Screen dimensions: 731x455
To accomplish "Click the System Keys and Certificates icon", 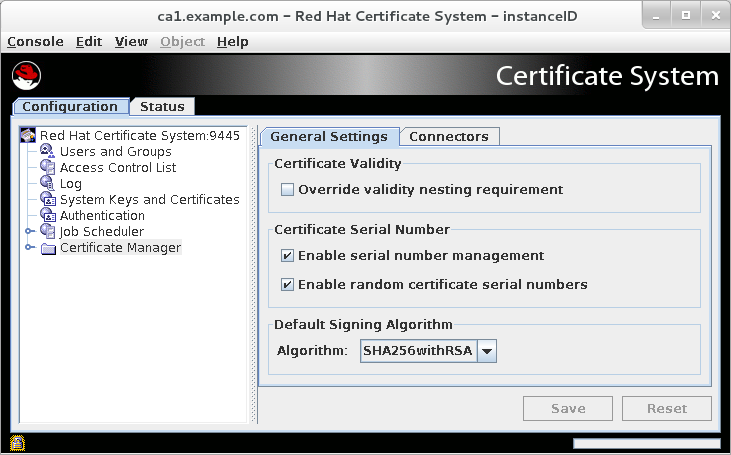I will 47,200.
